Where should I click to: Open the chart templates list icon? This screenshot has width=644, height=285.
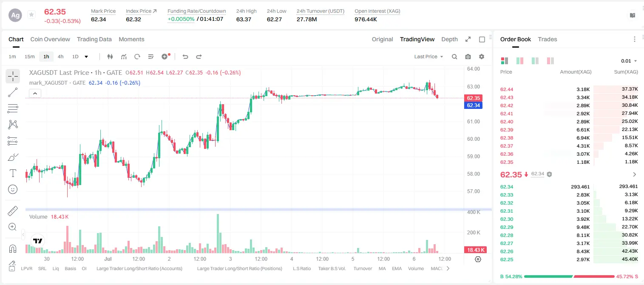pyautogui.click(x=151, y=57)
